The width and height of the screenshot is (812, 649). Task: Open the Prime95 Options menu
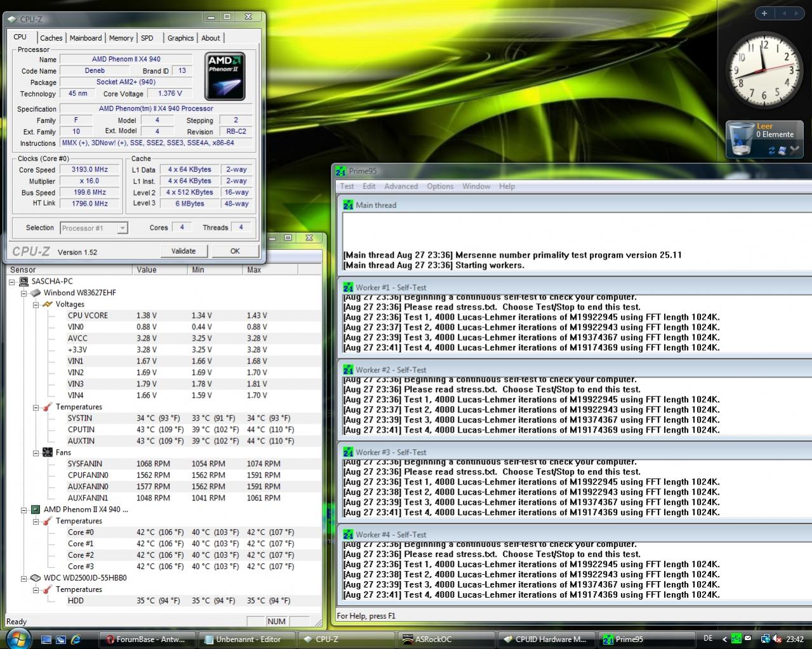pyautogui.click(x=440, y=187)
